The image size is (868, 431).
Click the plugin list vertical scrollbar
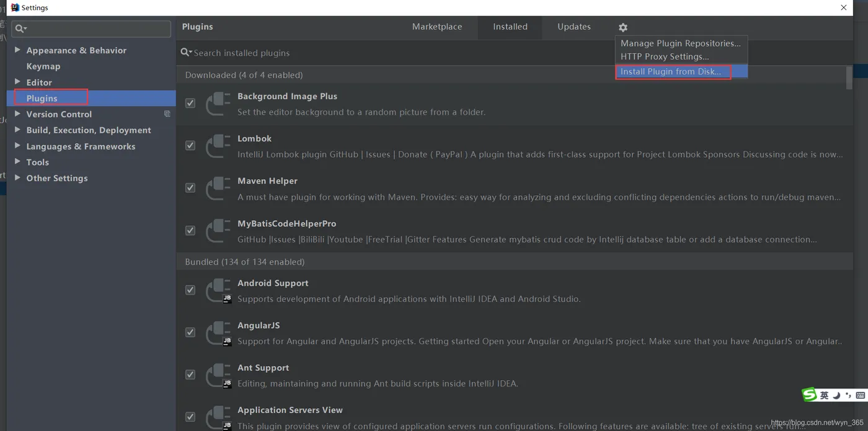pyautogui.click(x=849, y=79)
